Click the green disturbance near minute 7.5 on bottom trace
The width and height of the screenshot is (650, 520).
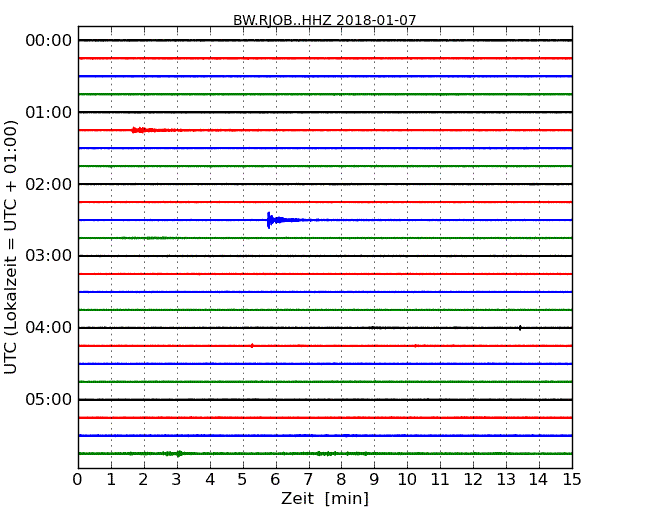pyautogui.click(x=327, y=454)
